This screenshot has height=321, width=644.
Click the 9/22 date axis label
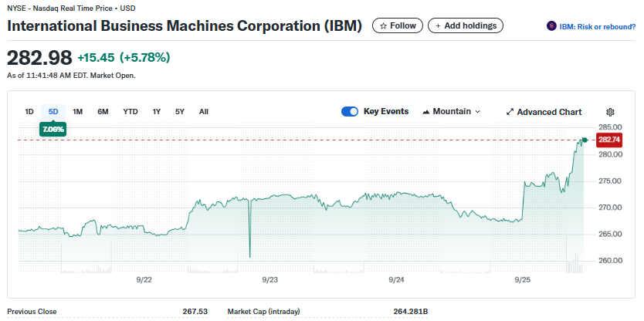[144, 280]
